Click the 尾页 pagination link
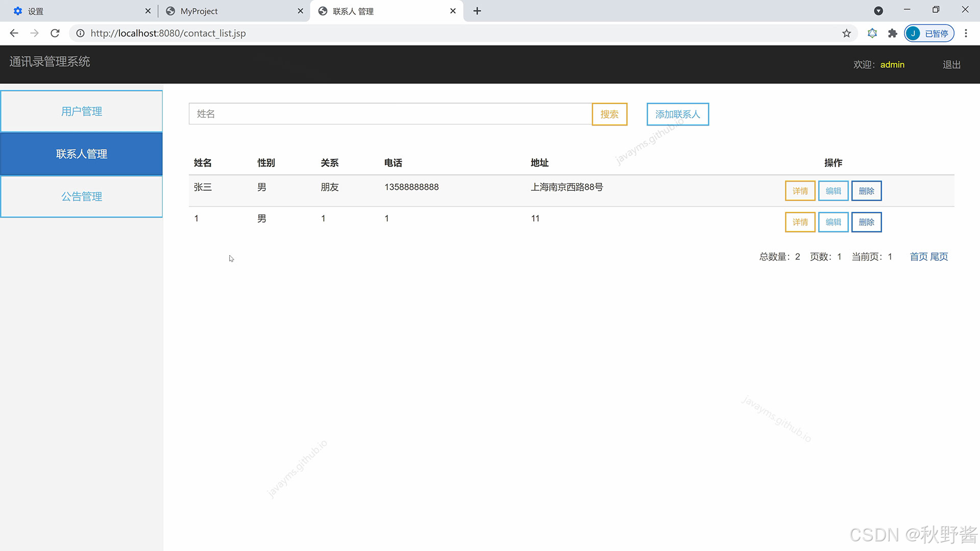This screenshot has height=551, width=980. [939, 257]
